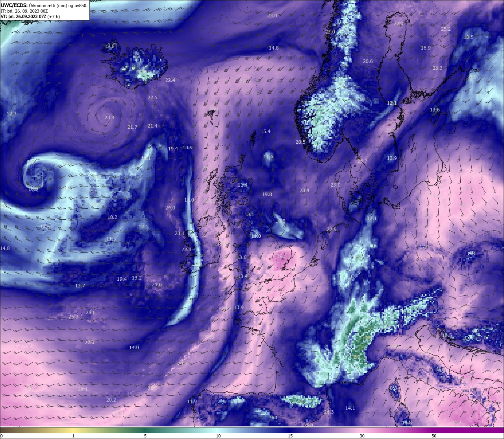Click the colour scale label 15
Viewport: 504px width, 439px height.
[290, 436]
